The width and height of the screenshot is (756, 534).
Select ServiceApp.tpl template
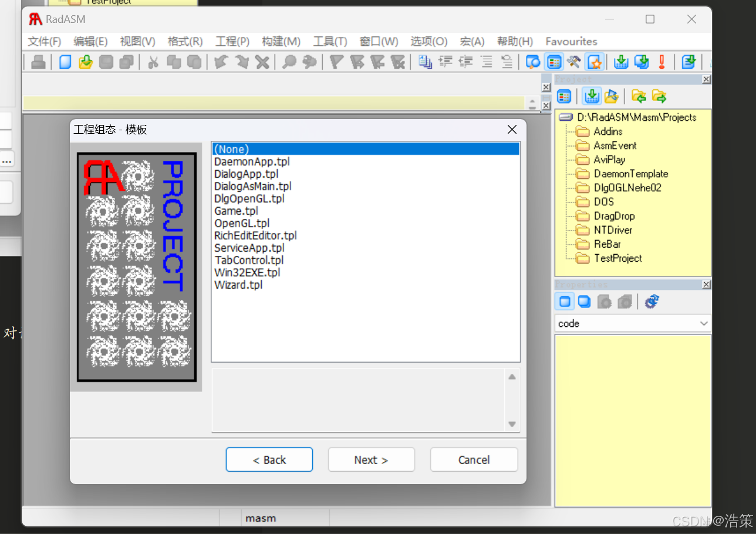point(249,248)
